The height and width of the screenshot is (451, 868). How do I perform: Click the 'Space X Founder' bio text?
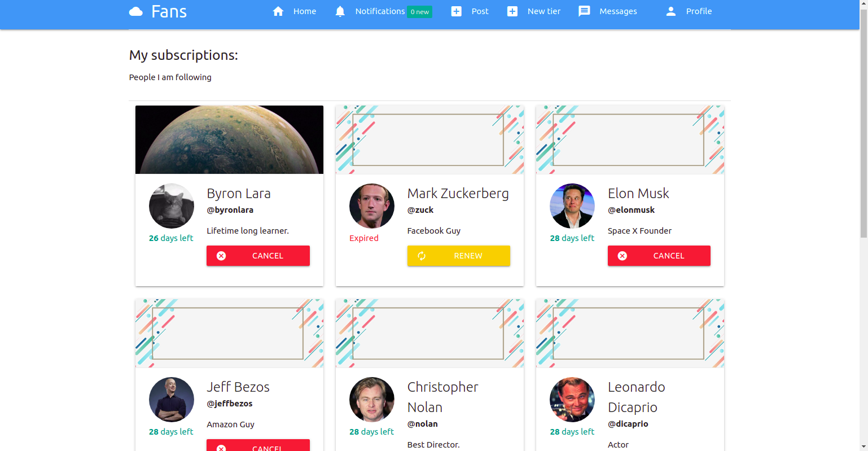click(640, 231)
